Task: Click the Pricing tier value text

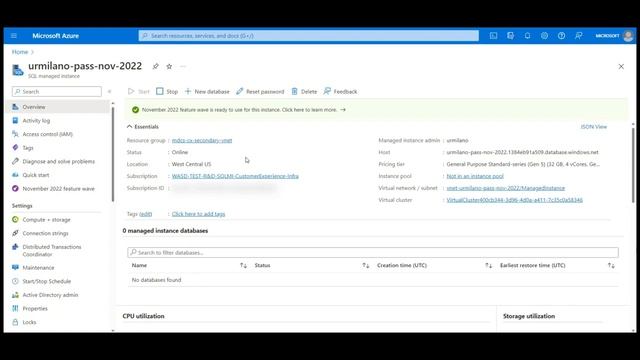Action: [523, 164]
